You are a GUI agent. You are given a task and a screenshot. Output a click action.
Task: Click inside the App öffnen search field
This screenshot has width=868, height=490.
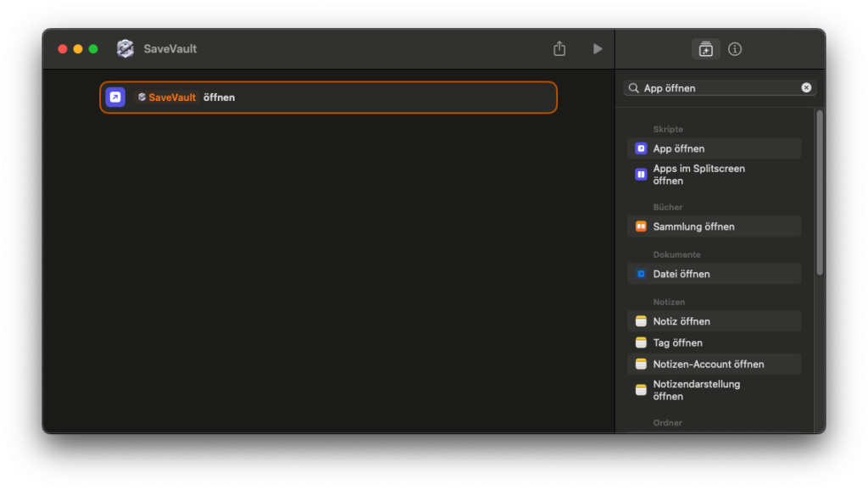(720, 88)
